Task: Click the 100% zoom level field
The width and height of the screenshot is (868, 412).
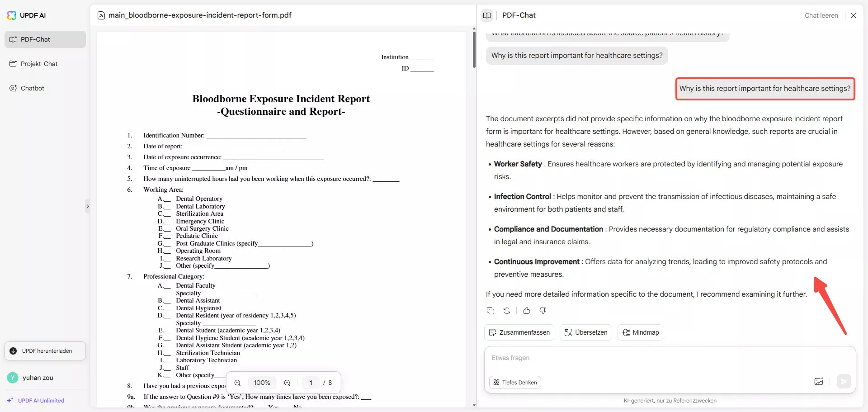Action: coord(262,383)
